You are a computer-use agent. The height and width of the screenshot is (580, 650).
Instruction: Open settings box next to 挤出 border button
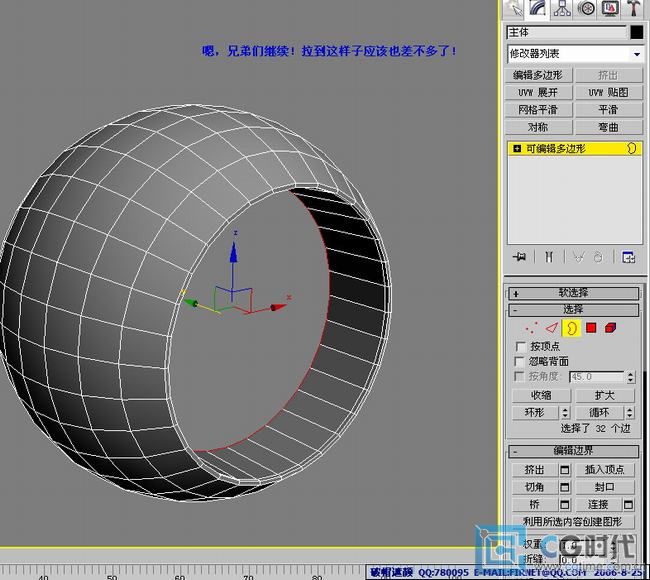564,470
